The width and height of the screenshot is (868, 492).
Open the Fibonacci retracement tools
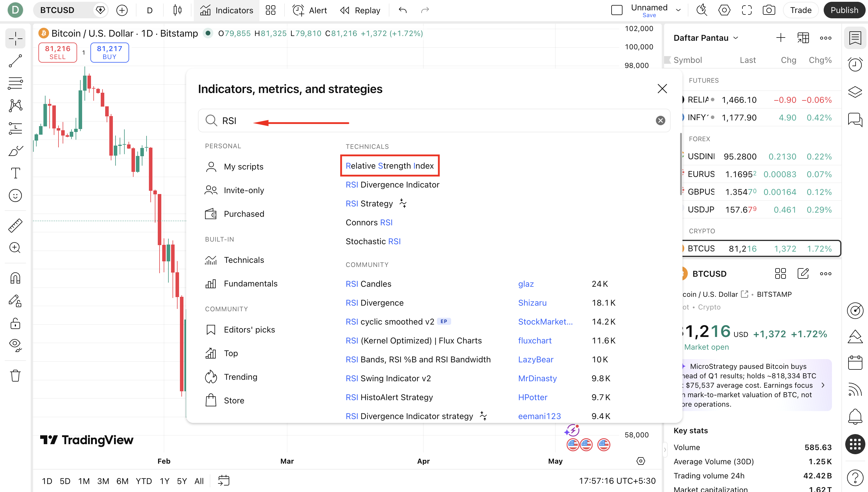tap(15, 83)
